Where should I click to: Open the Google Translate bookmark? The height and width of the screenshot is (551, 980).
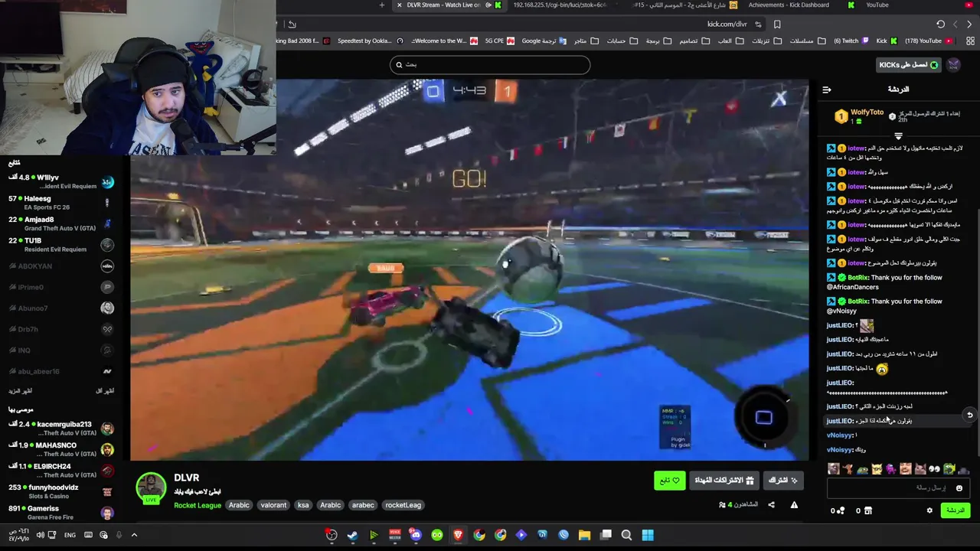(544, 41)
